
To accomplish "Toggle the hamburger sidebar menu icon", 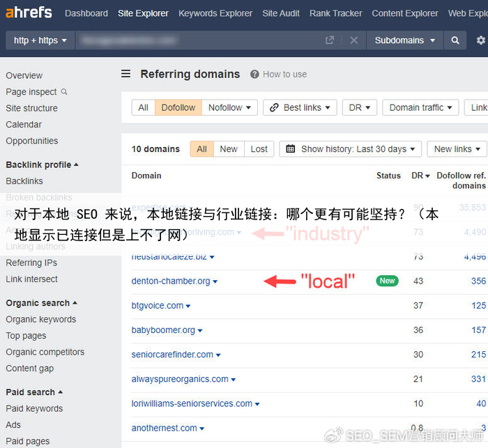I will point(126,74).
